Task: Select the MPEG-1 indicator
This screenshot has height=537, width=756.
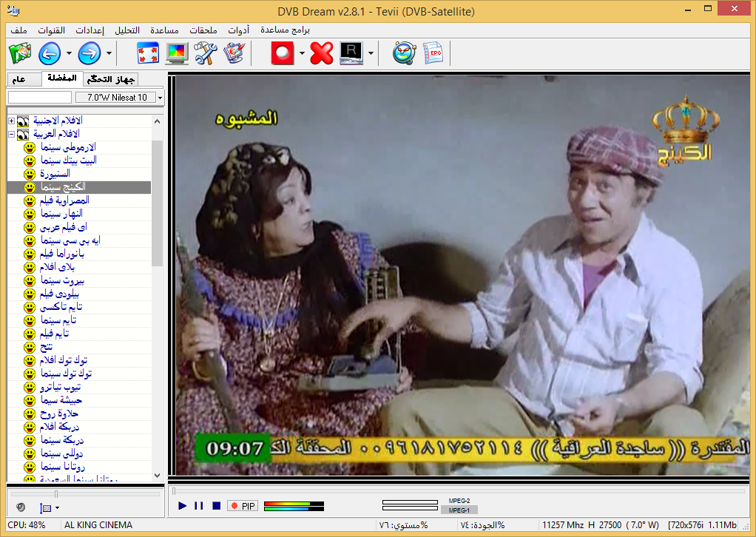Action: pyautogui.click(x=459, y=510)
